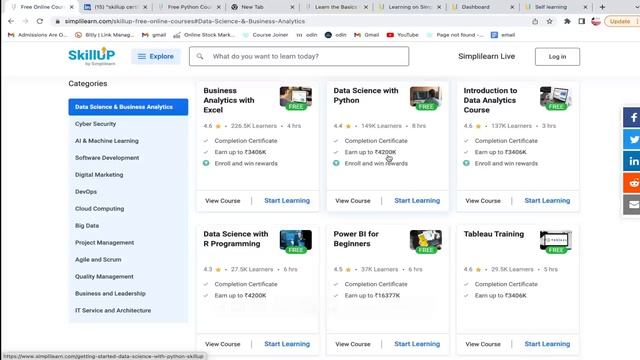Select Data Science & Business Analytics category
This screenshot has height=360, width=640.
(x=128, y=107)
